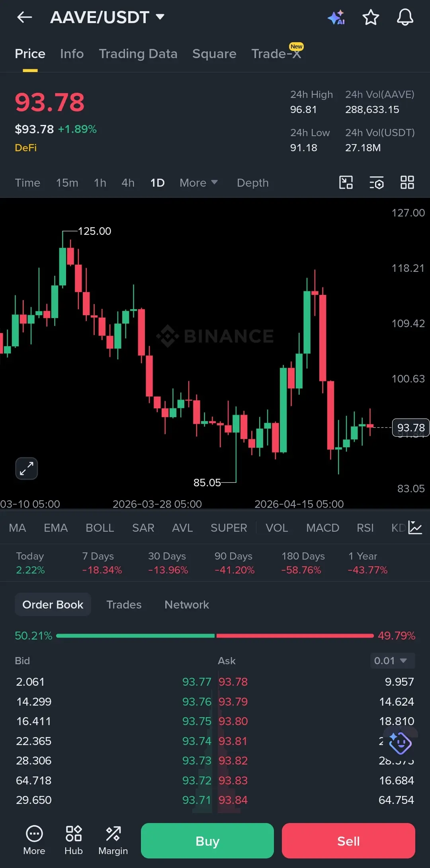
Task: Select the 15m interval
Action: [67, 183]
